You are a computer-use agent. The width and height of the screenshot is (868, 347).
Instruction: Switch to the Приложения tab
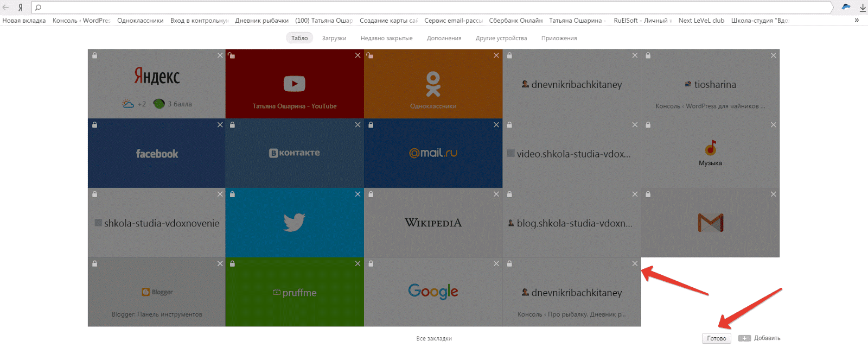(x=559, y=39)
